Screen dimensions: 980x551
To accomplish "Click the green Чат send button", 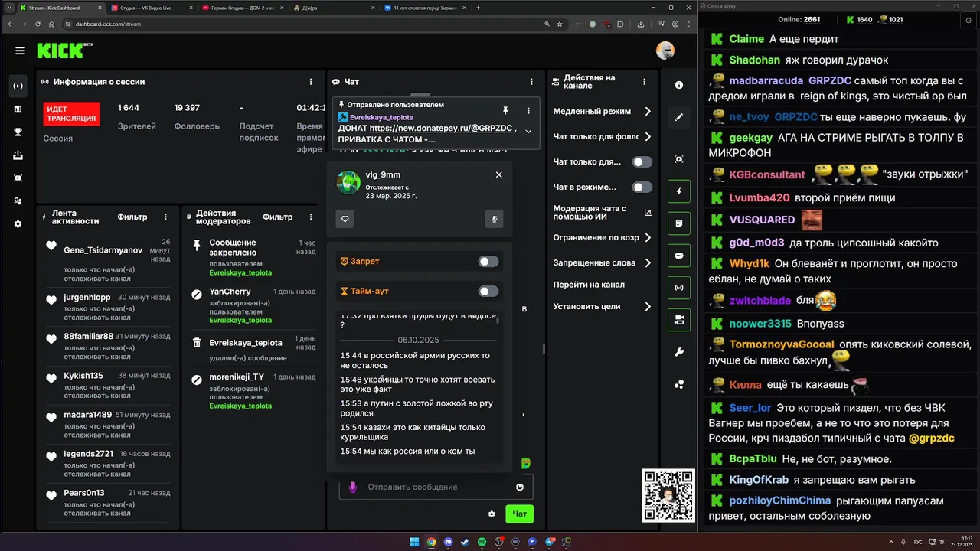I will [519, 514].
